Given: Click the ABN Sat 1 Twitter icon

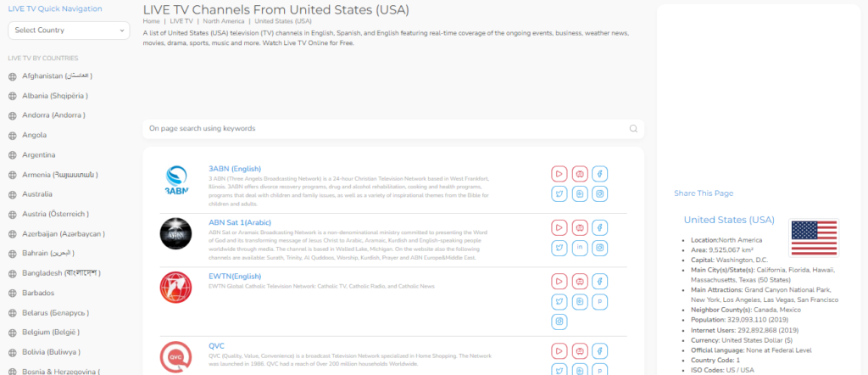Looking at the screenshot, I should tap(559, 248).
